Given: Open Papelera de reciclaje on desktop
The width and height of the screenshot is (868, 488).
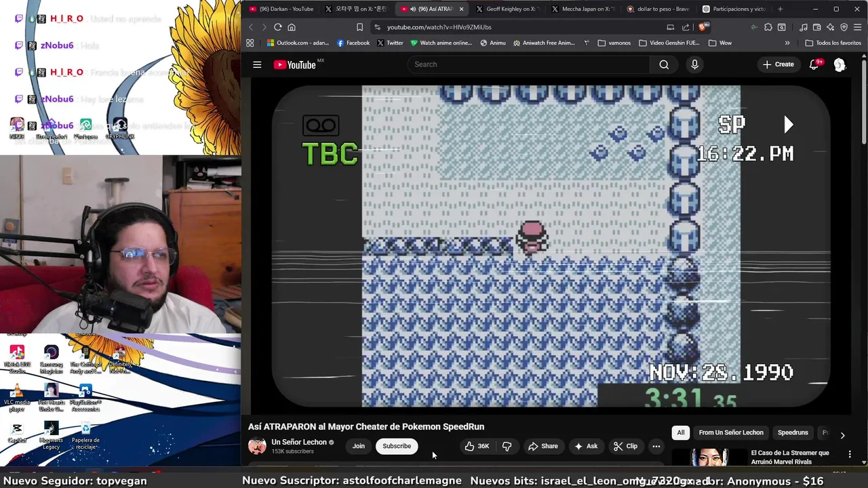Looking at the screenshot, I should click(85, 435).
